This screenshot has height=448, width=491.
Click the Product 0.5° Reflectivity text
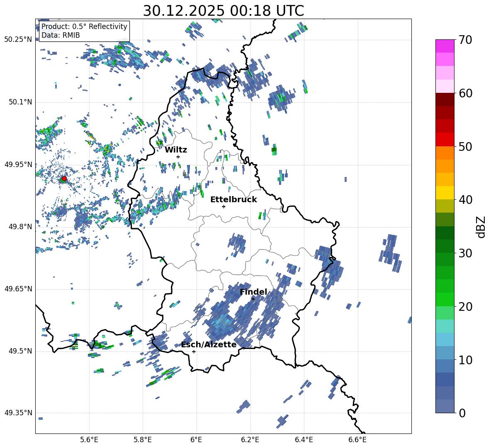(84, 27)
